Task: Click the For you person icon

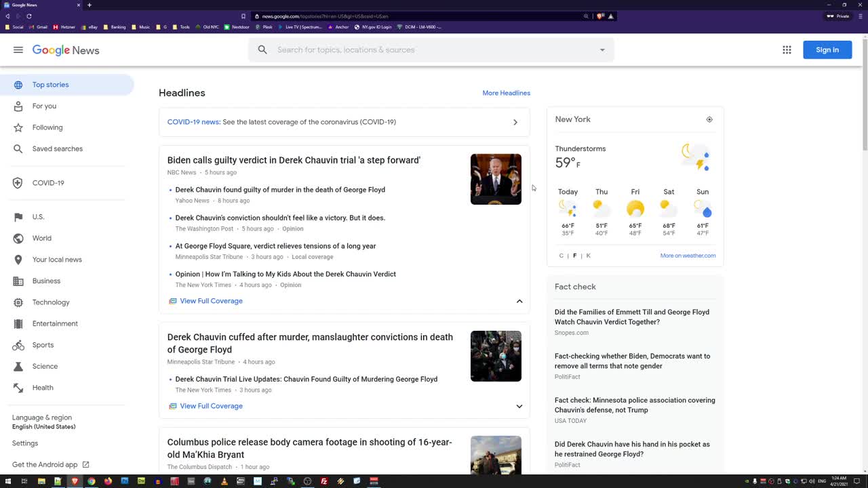Action: [x=18, y=106]
